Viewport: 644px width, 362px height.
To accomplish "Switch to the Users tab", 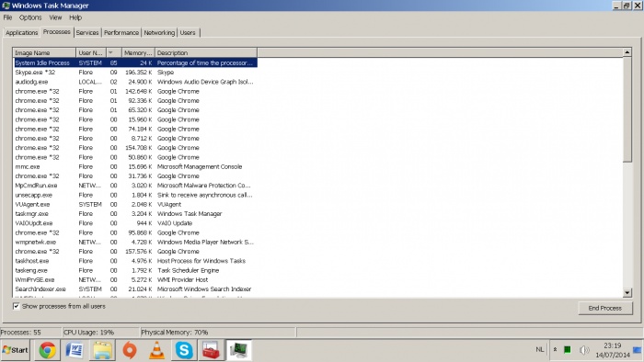I will click(188, 32).
